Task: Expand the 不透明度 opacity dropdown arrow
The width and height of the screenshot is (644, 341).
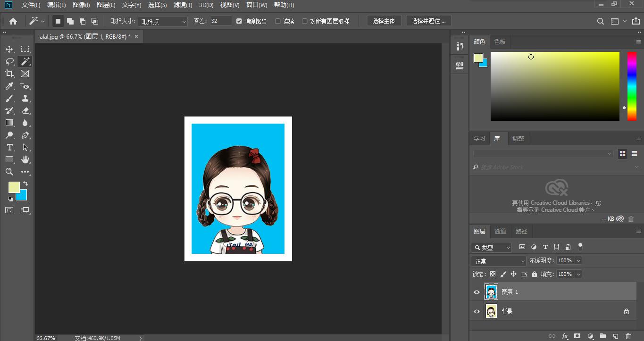Action: (578, 261)
